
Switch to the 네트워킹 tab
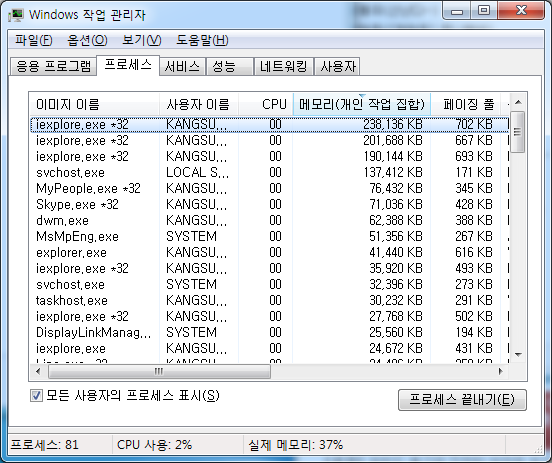click(x=284, y=66)
